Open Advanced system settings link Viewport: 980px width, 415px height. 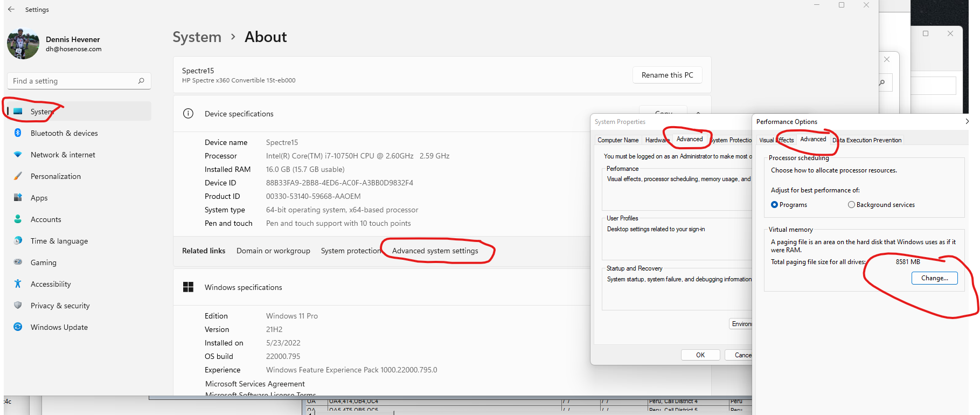435,251
